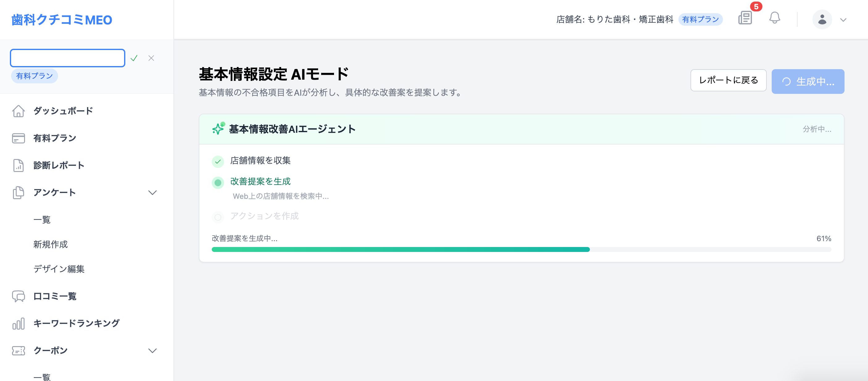This screenshot has height=381, width=868.
Task: Open 有料プラン in the sidebar
Action: coord(55,138)
